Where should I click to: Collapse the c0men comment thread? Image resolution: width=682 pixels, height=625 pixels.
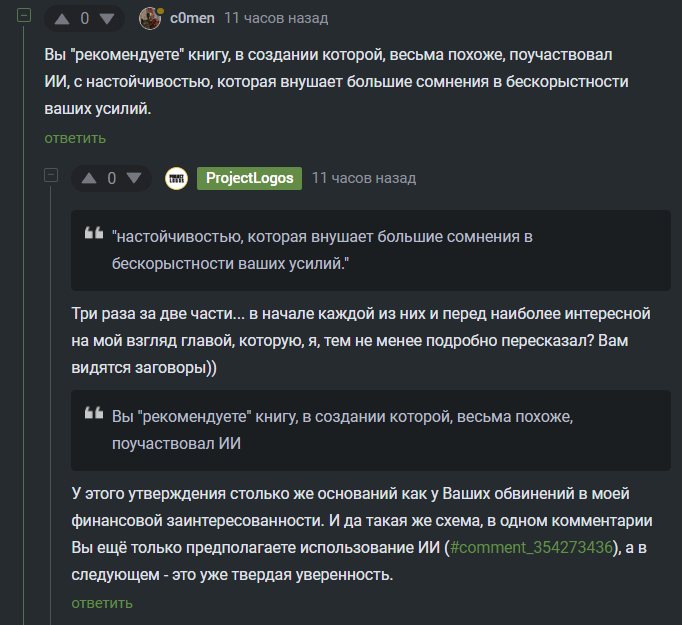(25, 17)
